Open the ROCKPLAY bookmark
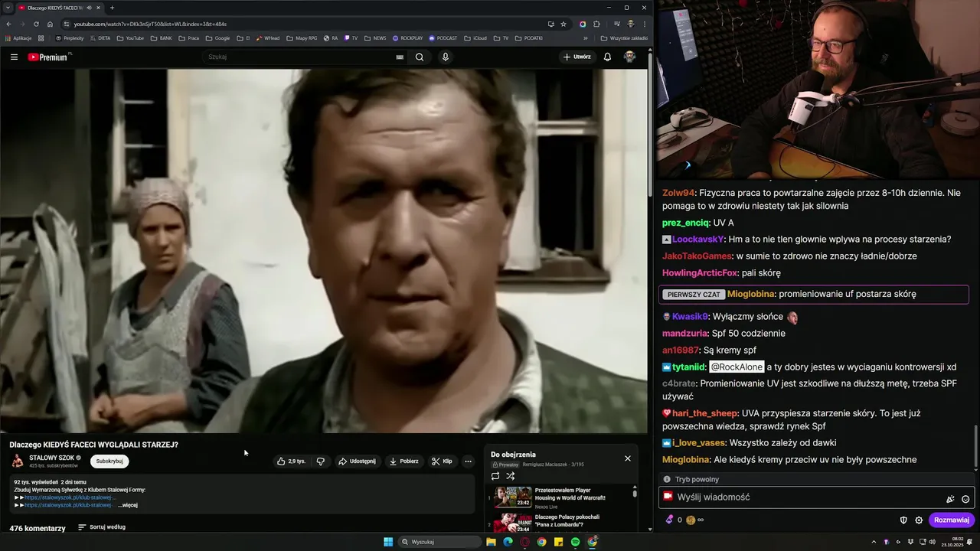 click(407, 37)
